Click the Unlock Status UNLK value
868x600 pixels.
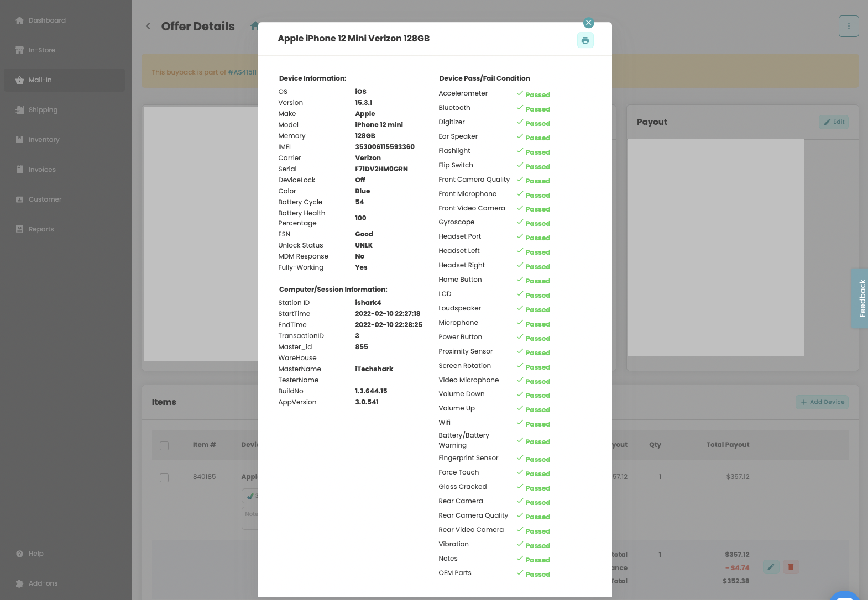tap(364, 245)
